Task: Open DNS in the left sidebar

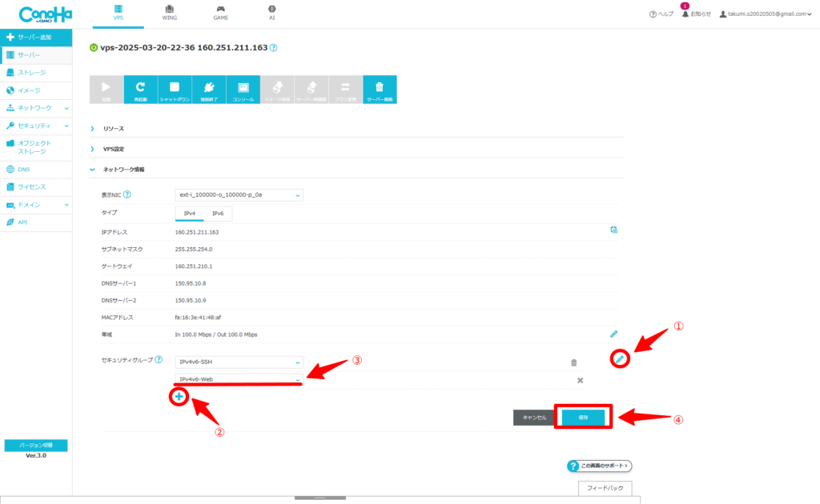Action: (x=24, y=170)
